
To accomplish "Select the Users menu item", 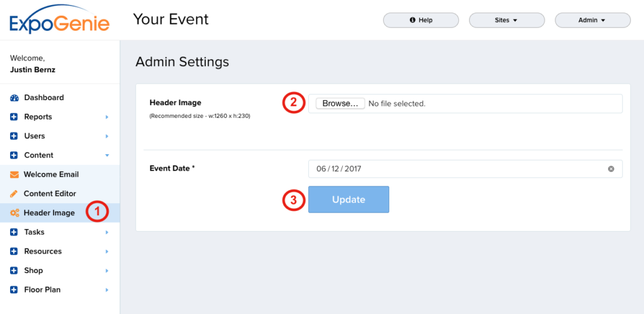I will tap(35, 136).
